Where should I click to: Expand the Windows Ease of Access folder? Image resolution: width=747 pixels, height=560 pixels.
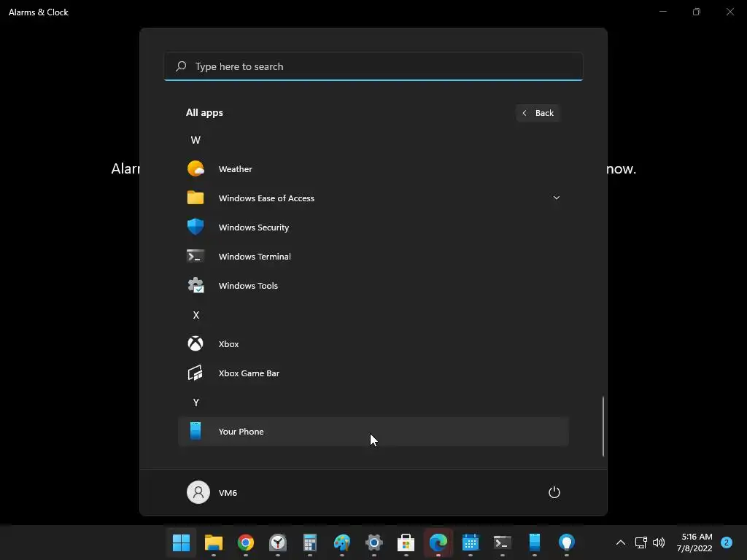tap(556, 198)
